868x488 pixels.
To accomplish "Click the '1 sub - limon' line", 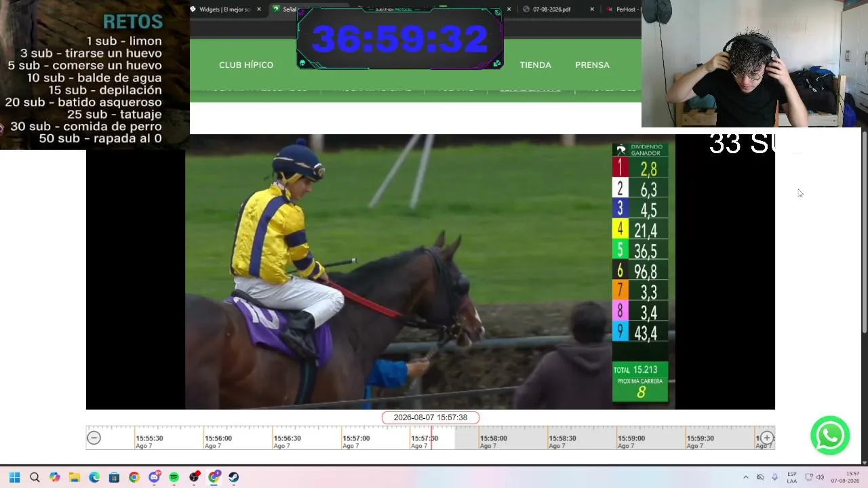I will pos(124,41).
